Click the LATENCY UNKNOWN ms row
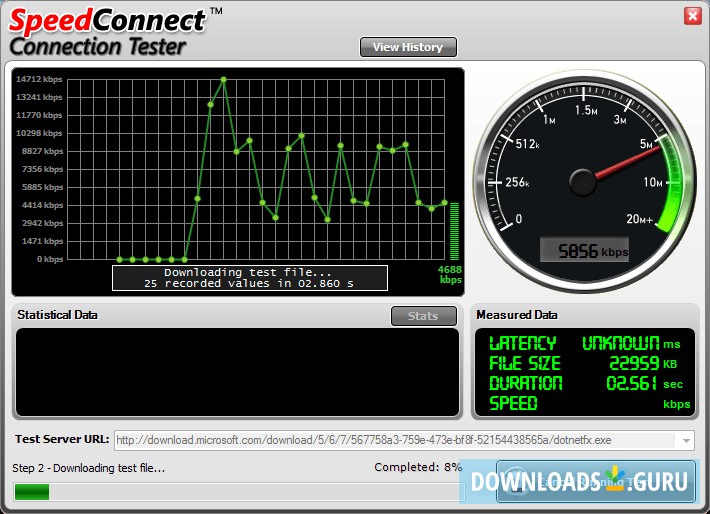The image size is (710, 514). (x=585, y=344)
